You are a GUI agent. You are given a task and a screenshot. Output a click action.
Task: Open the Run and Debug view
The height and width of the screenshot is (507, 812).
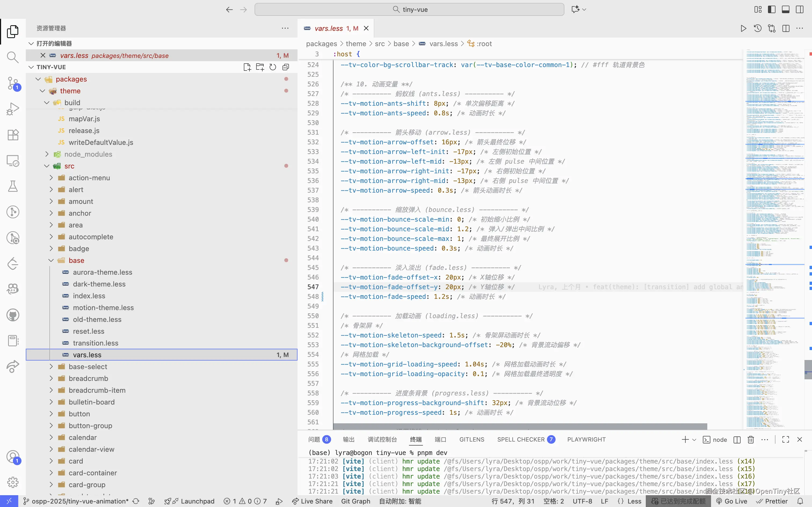(13, 109)
